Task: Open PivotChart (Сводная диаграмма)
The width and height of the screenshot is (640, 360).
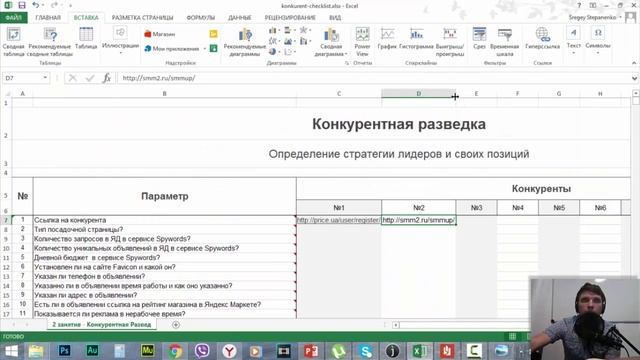Action: tap(331, 42)
